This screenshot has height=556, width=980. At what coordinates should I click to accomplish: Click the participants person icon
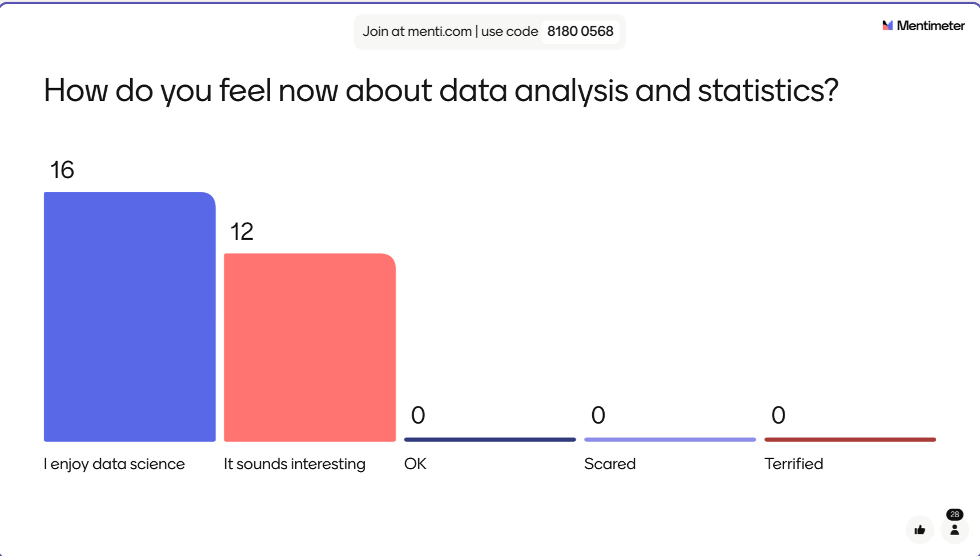click(x=954, y=530)
